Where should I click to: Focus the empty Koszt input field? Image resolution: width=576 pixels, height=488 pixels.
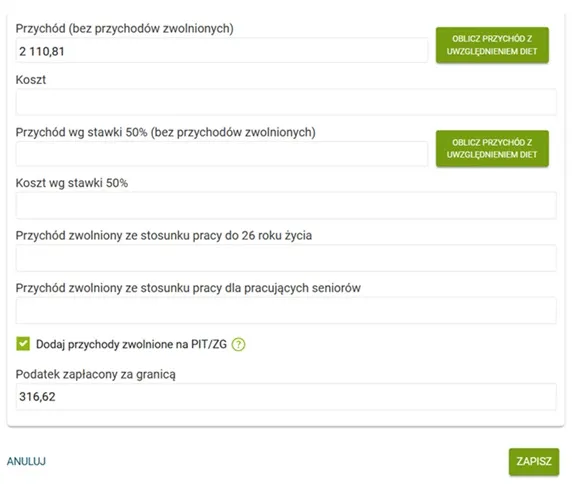point(286,102)
